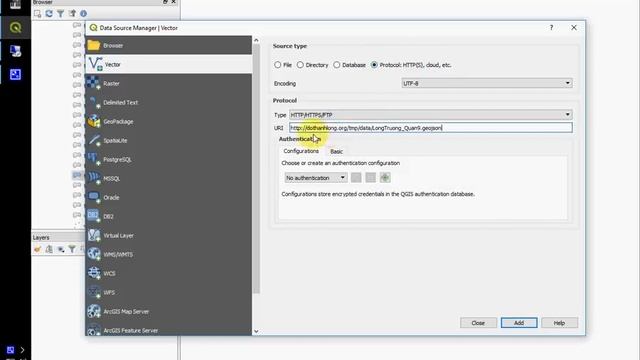Open the Encoding UTF-8 dropdown
This screenshot has width=640, height=360.
[487, 83]
